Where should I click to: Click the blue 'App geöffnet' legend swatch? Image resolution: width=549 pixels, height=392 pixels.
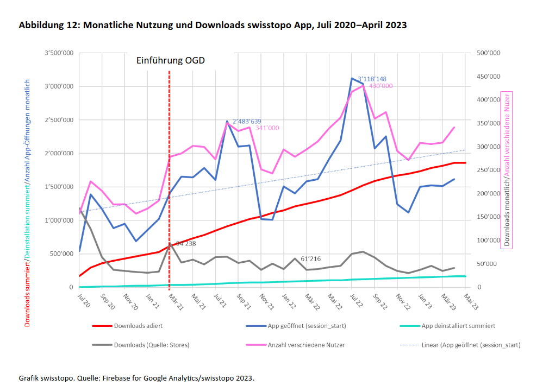(x=256, y=326)
